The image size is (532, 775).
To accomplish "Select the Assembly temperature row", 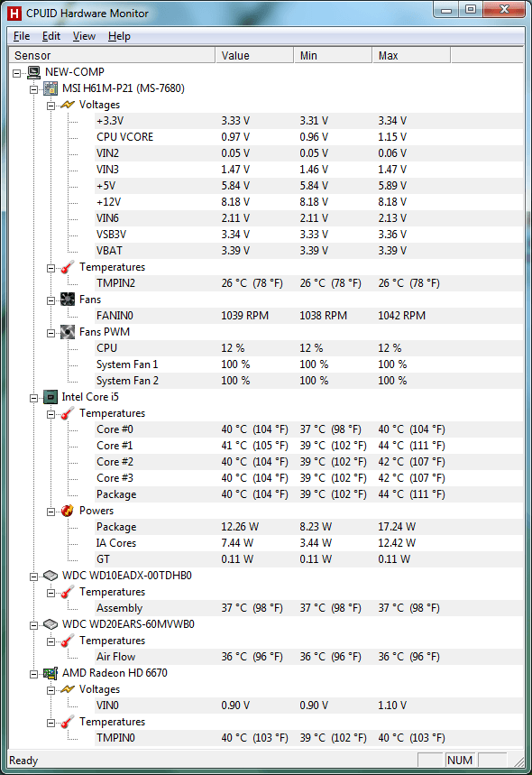I will coord(309,608).
